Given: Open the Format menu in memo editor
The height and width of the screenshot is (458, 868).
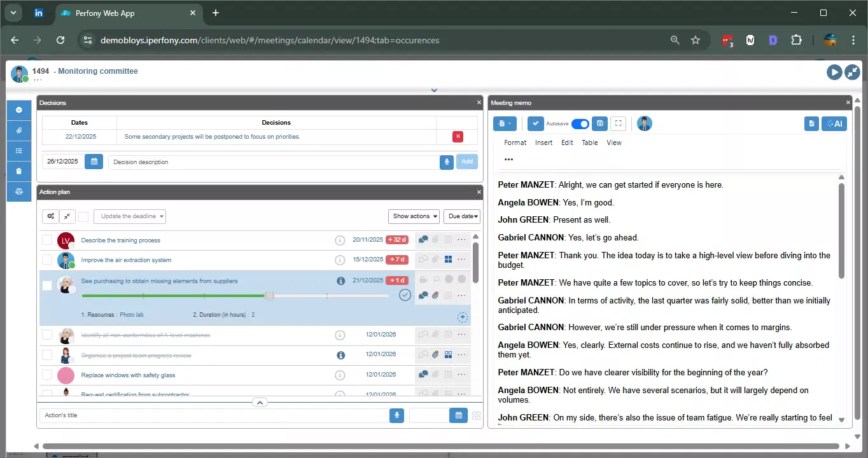Looking at the screenshot, I should click(x=515, y=142).
